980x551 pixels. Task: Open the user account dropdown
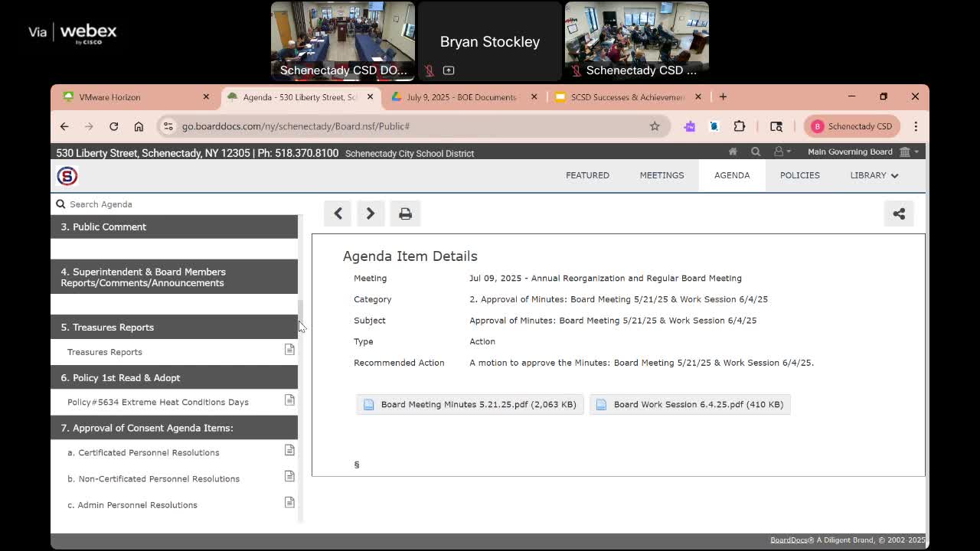[782, 152]
